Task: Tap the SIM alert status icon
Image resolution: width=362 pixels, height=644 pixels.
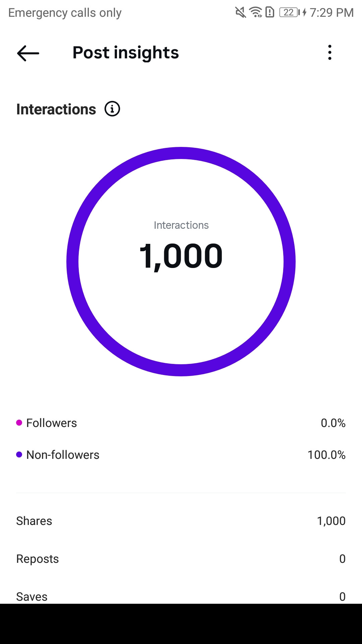Action: pos(270,13)
